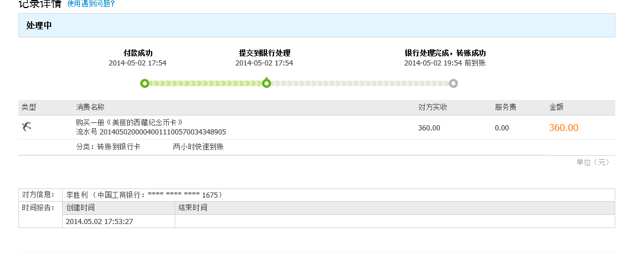Click the gray 银行处理完成 end node
644x262 pixels.
pos(453,83)
